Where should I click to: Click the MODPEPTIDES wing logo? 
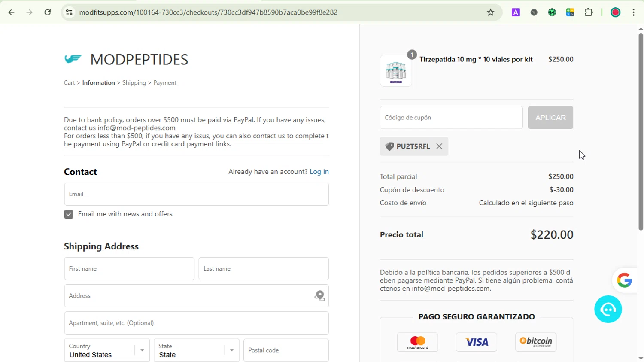click(73, 59)
